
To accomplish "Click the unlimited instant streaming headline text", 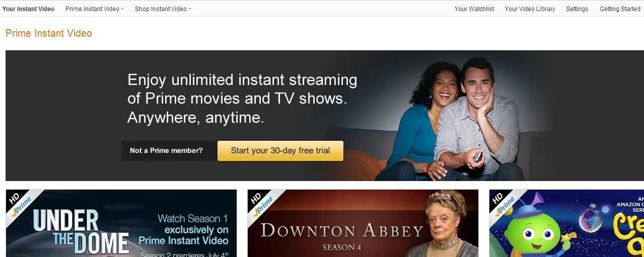I will (x=242, y=99).
